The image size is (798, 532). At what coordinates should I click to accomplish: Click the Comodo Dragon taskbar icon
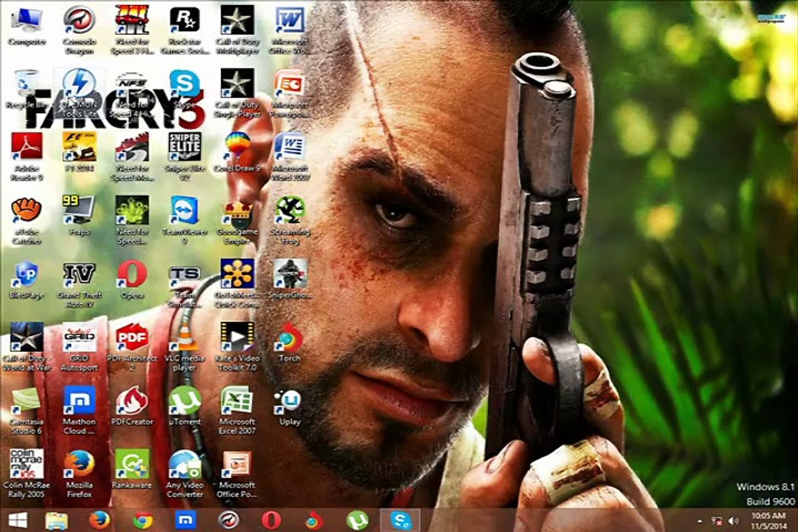(228, 520)
